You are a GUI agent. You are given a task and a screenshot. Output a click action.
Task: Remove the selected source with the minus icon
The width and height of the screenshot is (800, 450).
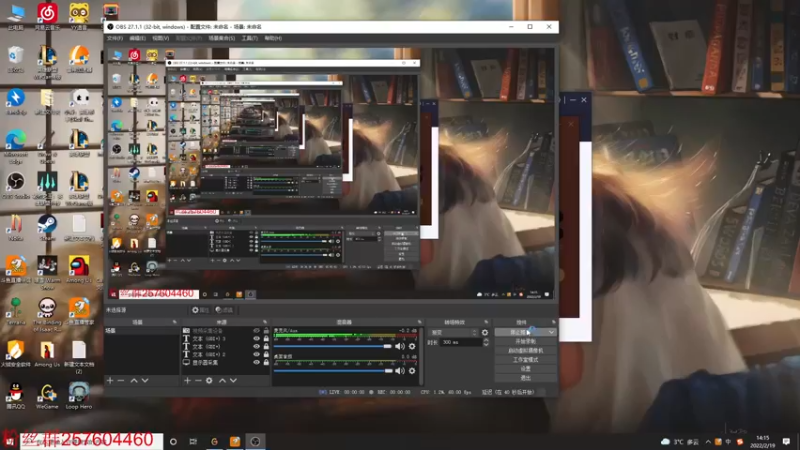198,381
